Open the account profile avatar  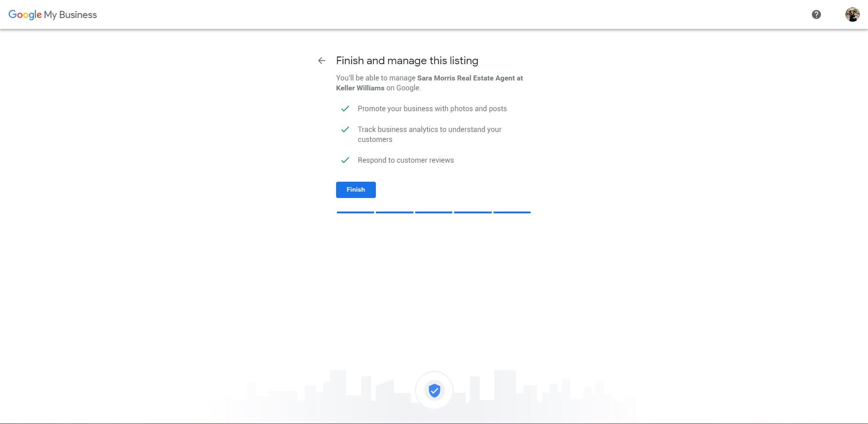click(x=853, y=14)
